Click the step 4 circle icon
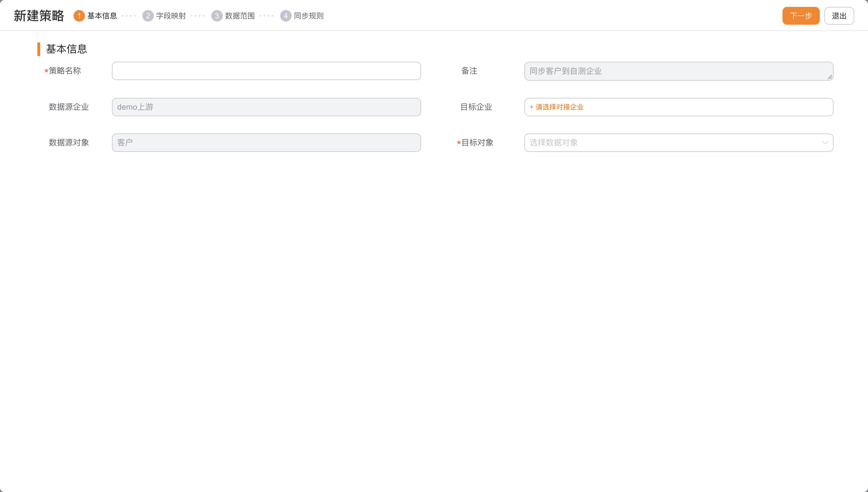The height and width of the screenshot is (492, 868). point(286,16)
